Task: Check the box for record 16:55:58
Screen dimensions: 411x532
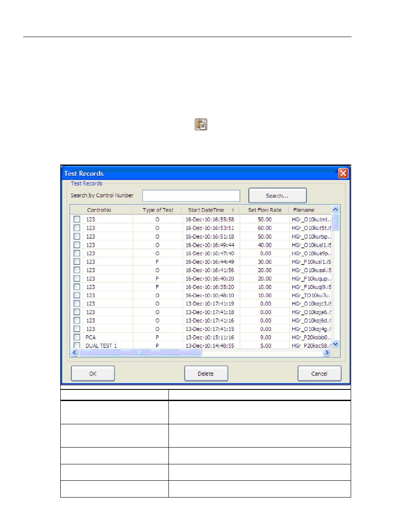Action: [77, 219]
